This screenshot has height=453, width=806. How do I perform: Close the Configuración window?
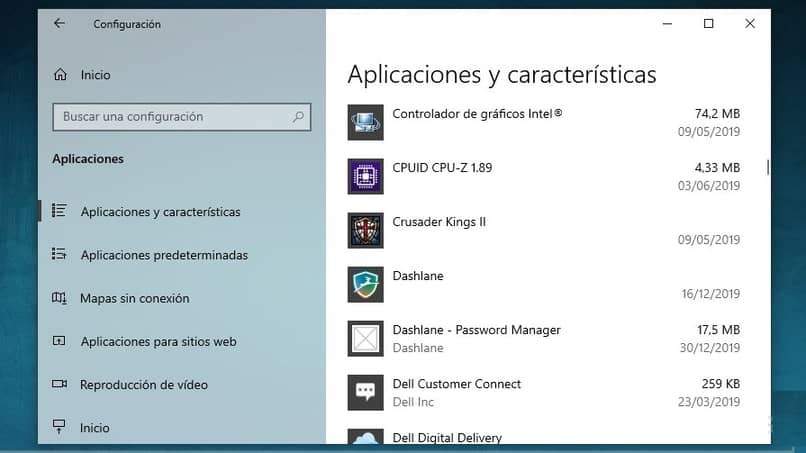tap(750, 24)
